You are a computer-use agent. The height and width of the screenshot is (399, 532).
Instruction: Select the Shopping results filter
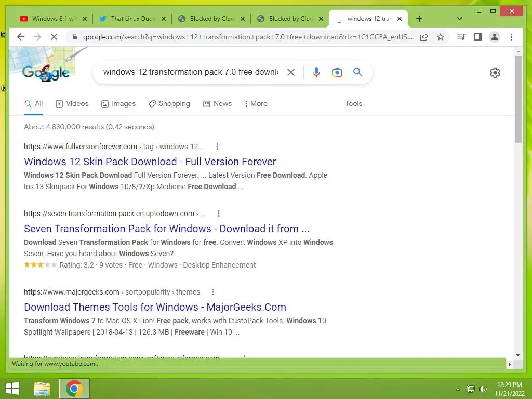click(169, 103)
